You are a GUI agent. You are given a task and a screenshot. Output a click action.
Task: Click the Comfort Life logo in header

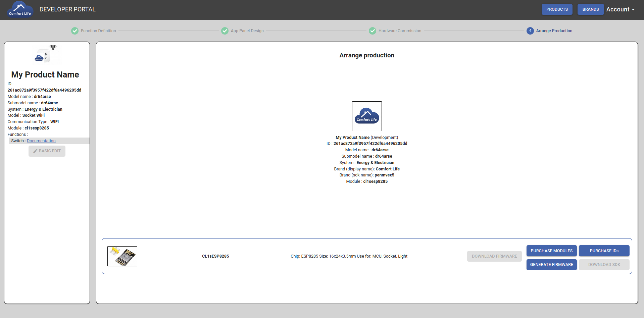(x=20, y=9)
